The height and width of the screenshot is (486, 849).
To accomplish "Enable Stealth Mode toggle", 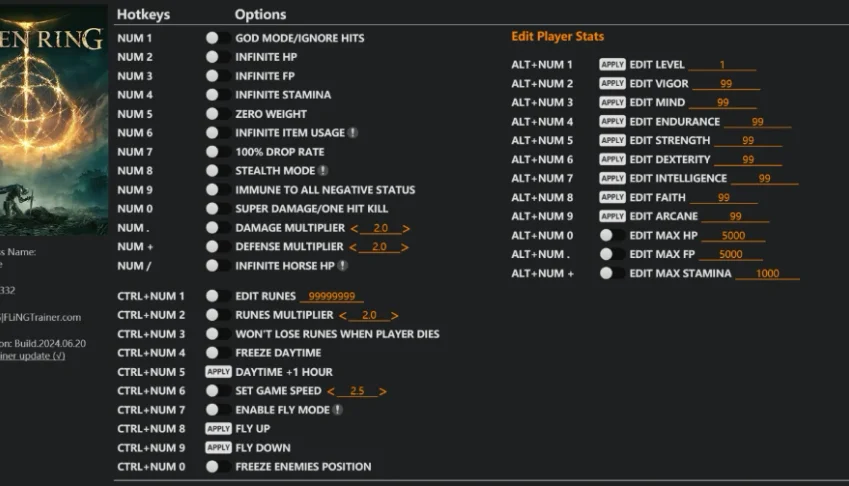I will tap(218, 170).
